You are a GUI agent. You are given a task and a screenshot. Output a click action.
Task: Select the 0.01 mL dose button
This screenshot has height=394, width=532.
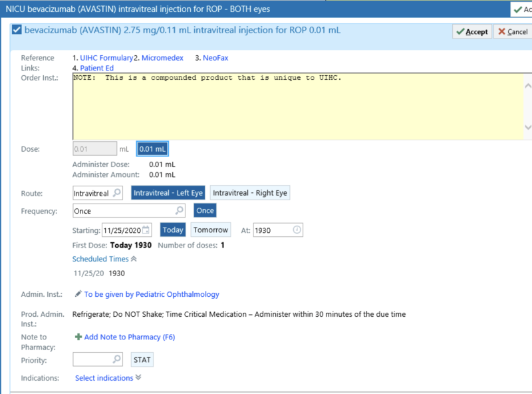pyautogui.click(x=152, y=149)
